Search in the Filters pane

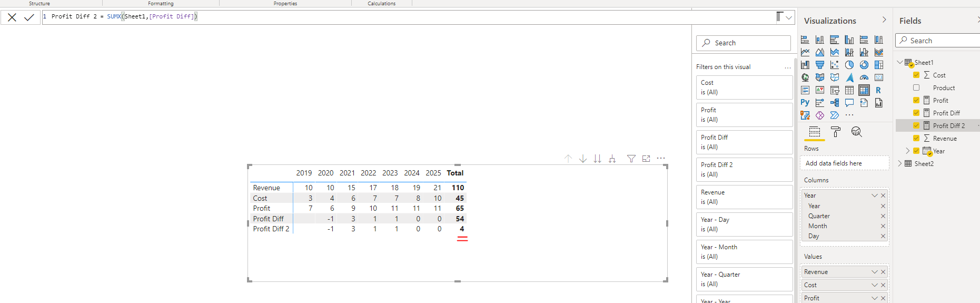click(744, 43)
